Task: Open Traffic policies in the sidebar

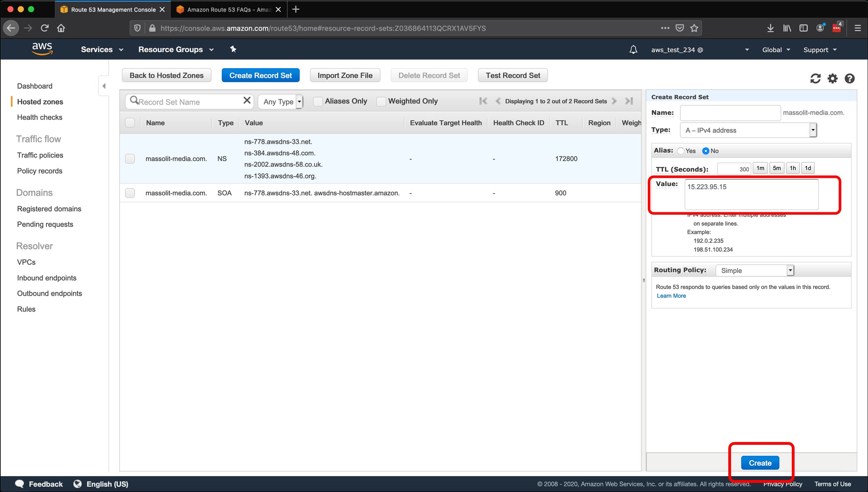Action: coord(40,155)
